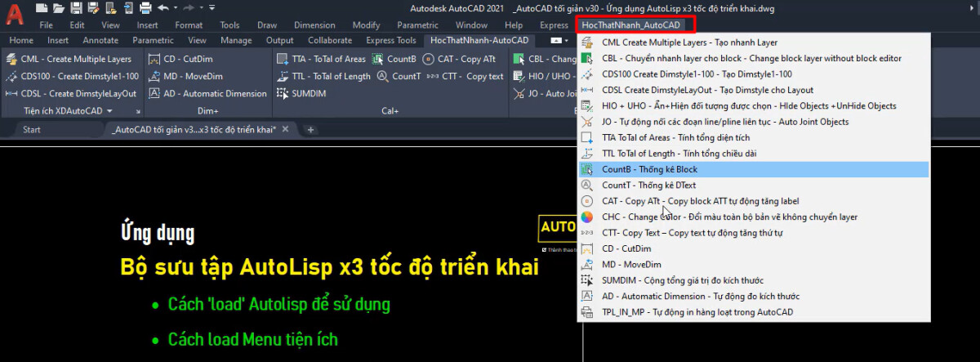
Task: Open the Undo history dropdown arrow
Action: point(174,8)
